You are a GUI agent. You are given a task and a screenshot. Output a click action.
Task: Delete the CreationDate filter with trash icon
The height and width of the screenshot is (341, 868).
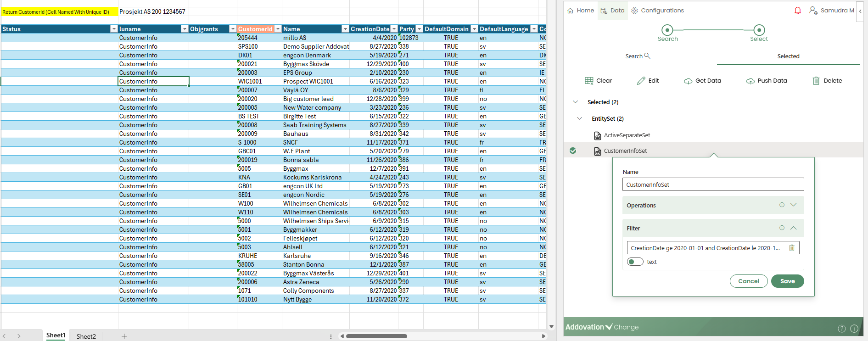coord(792,248)
